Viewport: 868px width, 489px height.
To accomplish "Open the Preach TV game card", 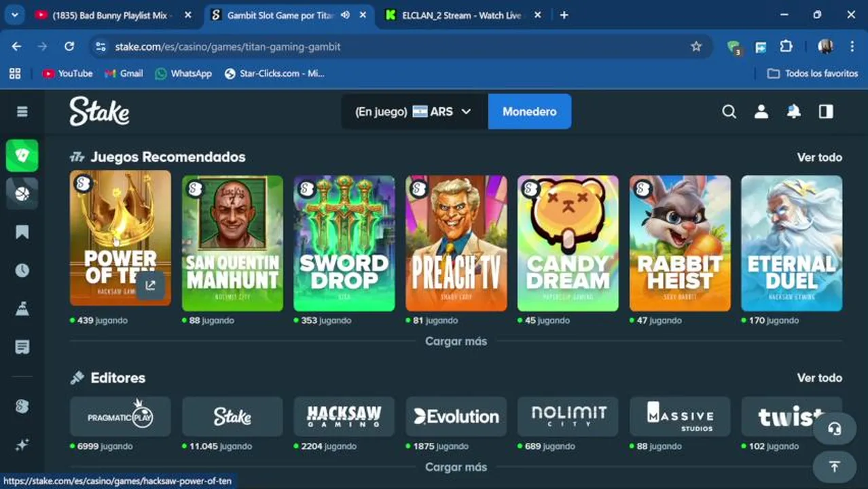I will click(456, 243).
